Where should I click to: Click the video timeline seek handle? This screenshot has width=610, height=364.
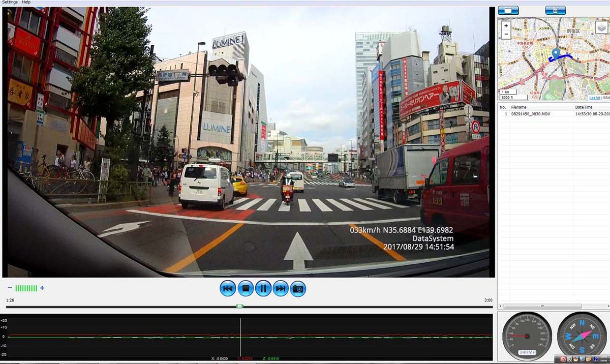click(x=240, y=306)
